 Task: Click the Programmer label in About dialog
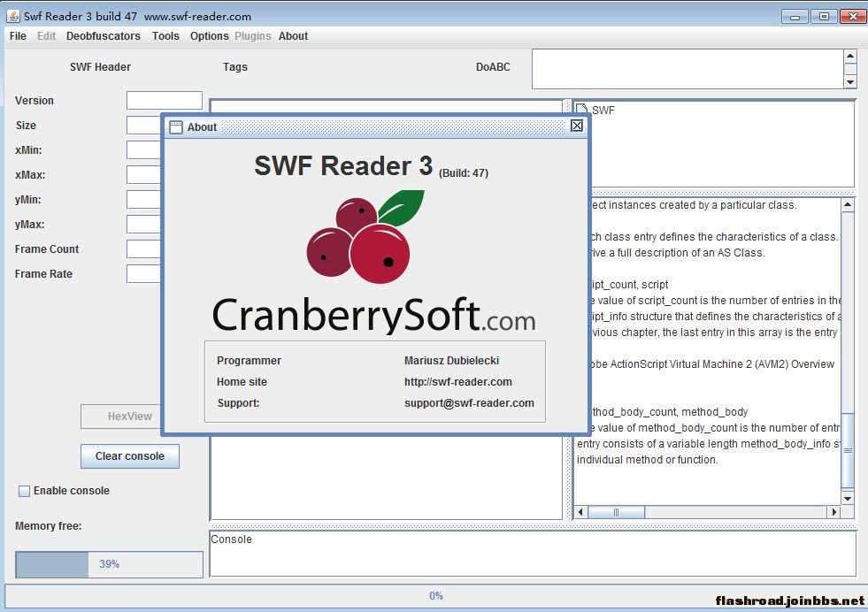click(x=250, y=361)
